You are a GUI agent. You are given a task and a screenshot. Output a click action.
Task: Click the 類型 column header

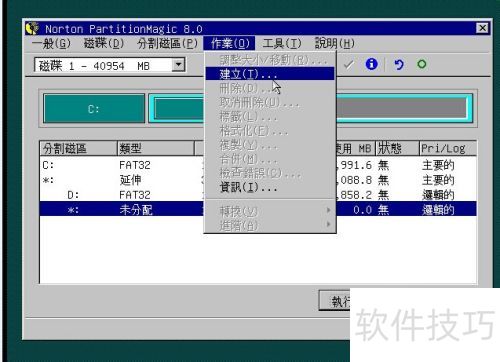tap(155, 148)
